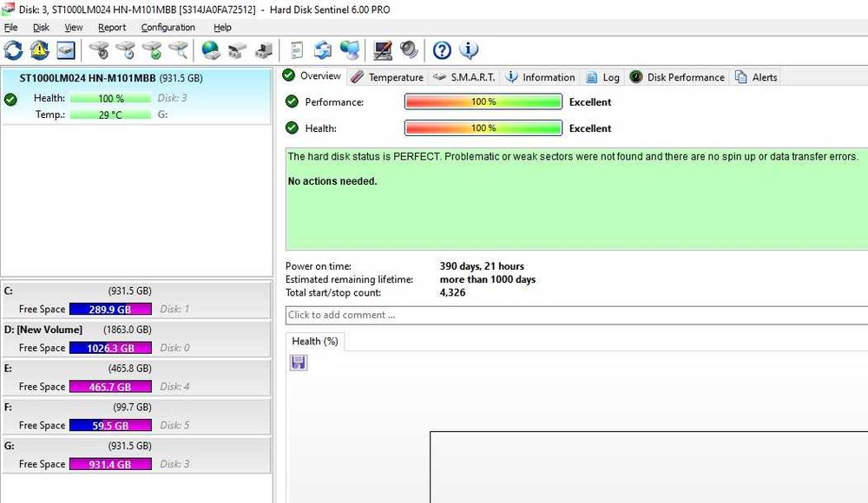Click the globe and disk toolbar icon
868x503 pixels.
210,50
